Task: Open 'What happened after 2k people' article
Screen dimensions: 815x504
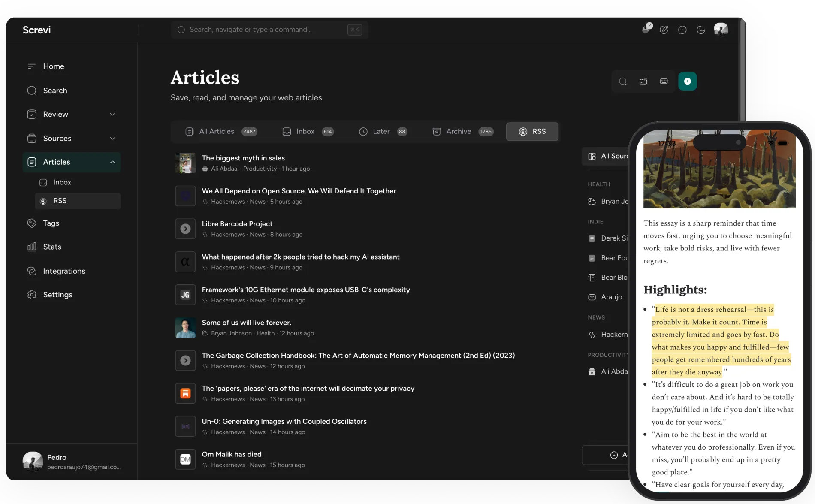Action: [x=301, y=257]
